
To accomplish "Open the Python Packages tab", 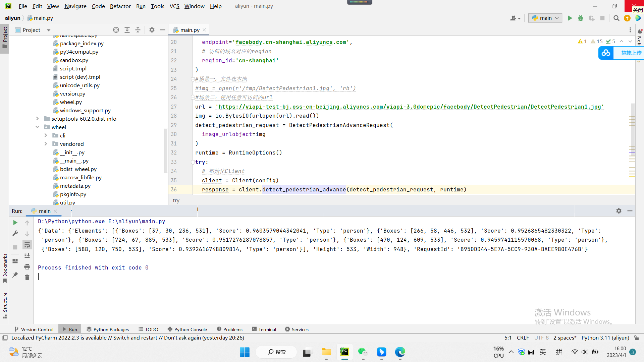I will tap(108, 329).
